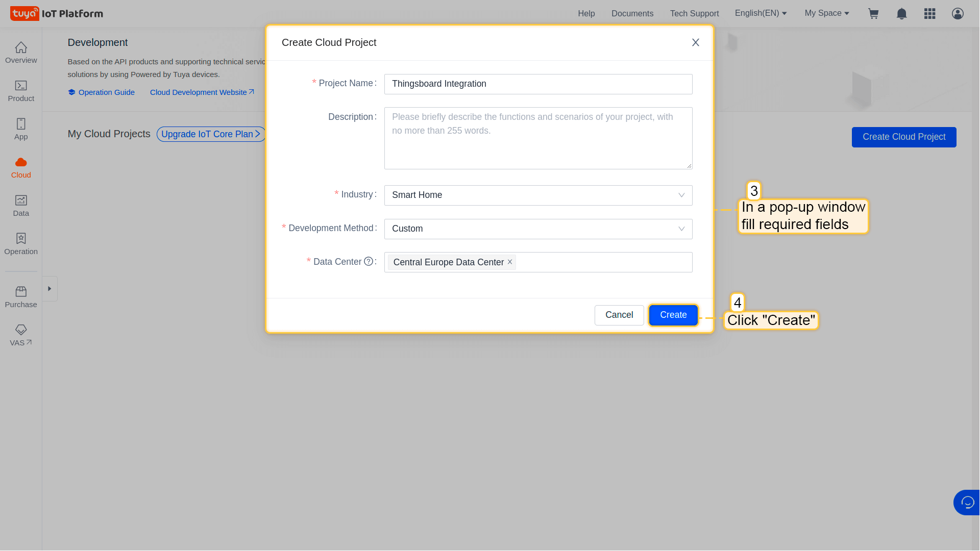Go to the Overview sidebar section
Screen dimensions: 980x551
click(21, 53)
